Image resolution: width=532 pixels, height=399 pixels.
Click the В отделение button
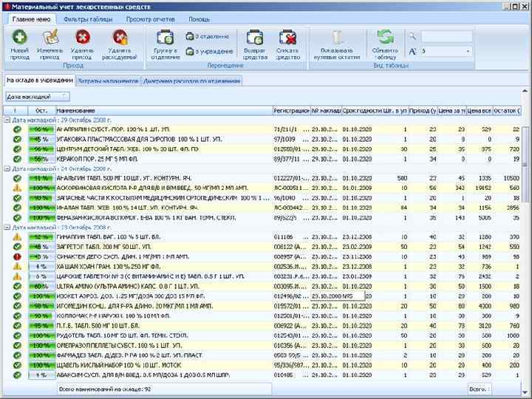pos(207,36)
